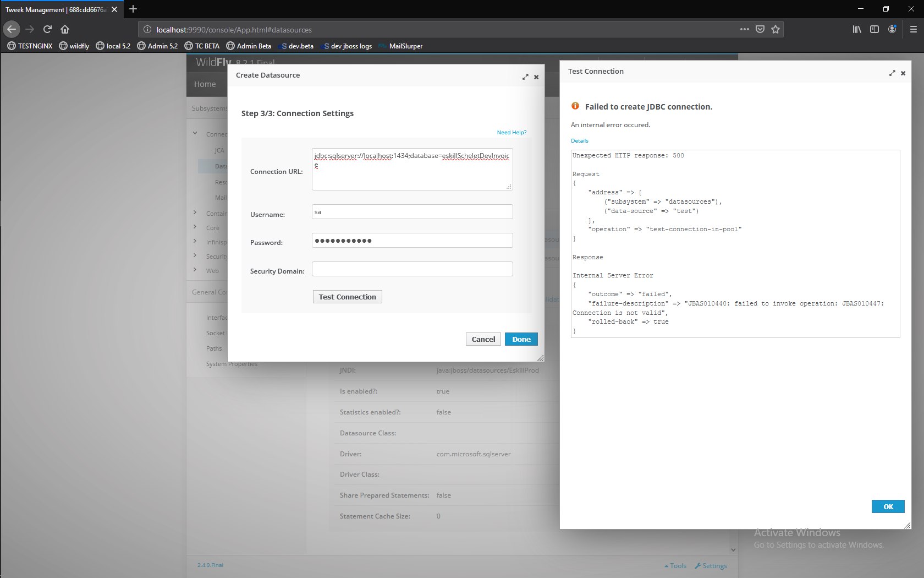Save to Pocket icon in address bar

760,29
